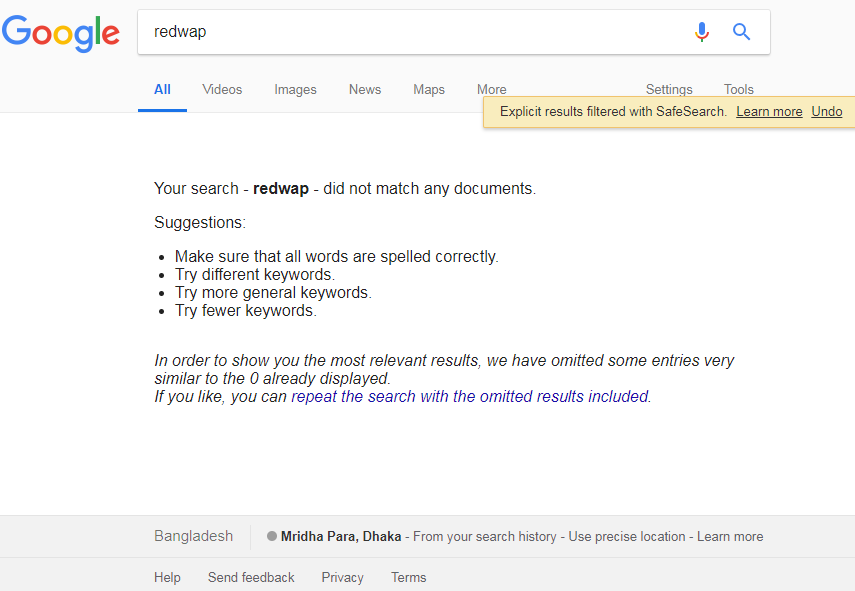Expand the search Tools options
This screenshot has width=855, height=591.
(x=739, y=90)
